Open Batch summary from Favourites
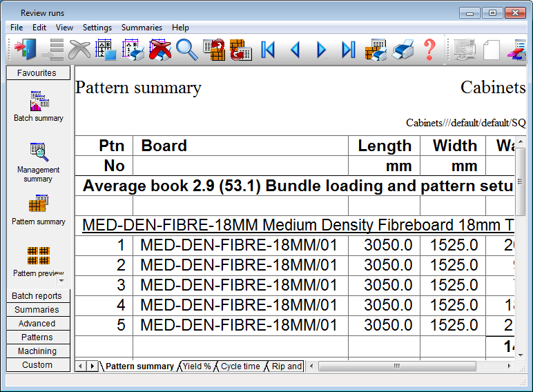 (38, 106)
